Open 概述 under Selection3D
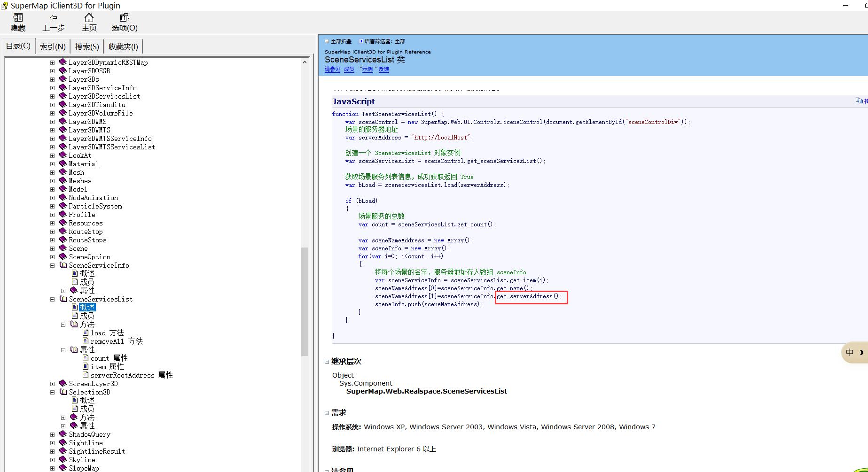The height and width of the screenshot is (472, 868). [x=87, y=400]
